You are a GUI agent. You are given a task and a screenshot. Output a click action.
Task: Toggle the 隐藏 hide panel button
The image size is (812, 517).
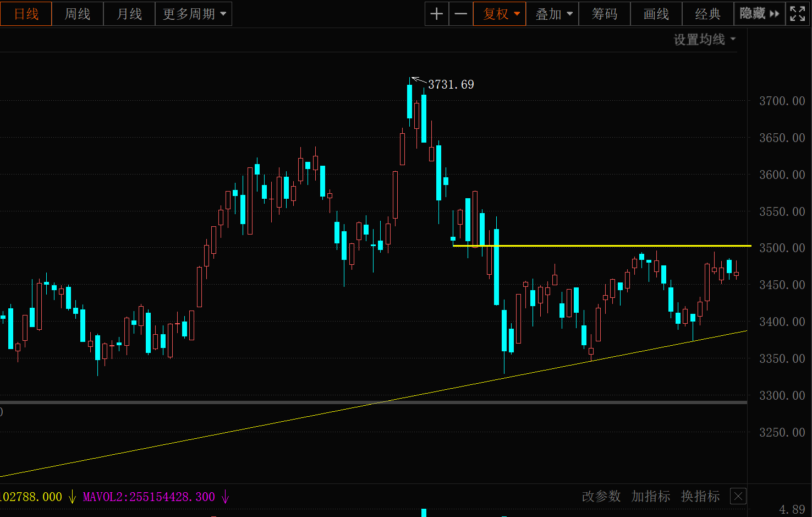click(760, 14)
